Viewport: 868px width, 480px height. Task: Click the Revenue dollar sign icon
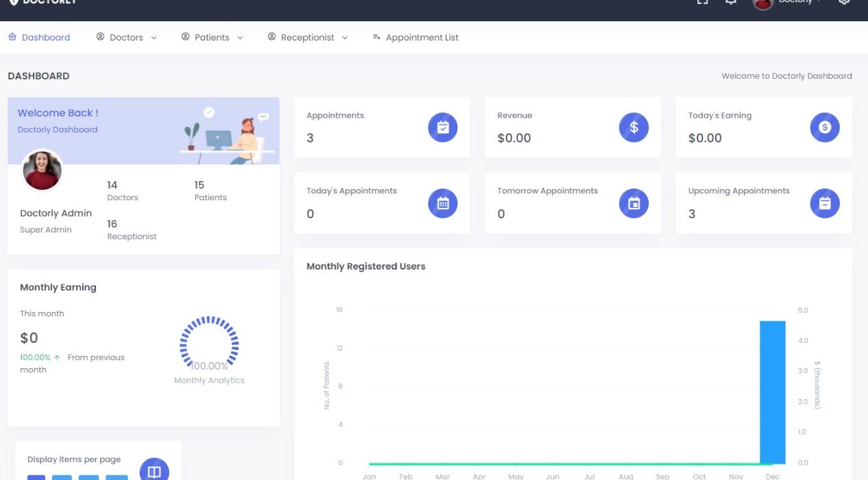pyautogui.click(x=634, y=128)
